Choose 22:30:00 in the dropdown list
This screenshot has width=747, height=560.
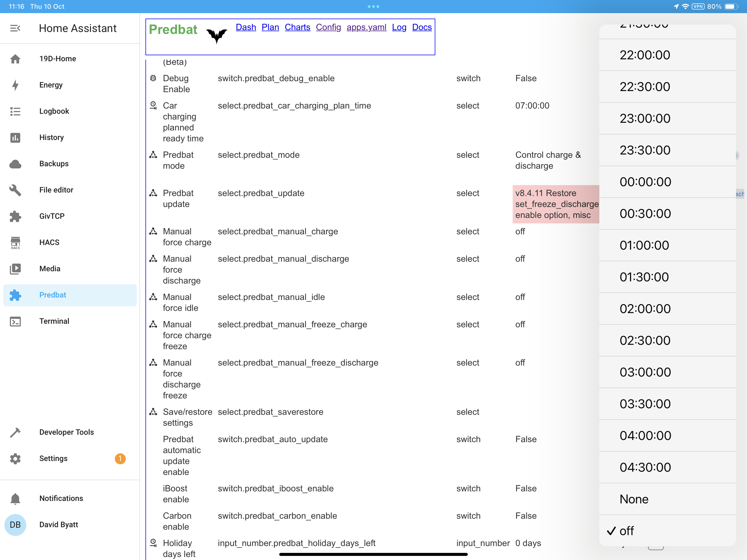(667, 86)
